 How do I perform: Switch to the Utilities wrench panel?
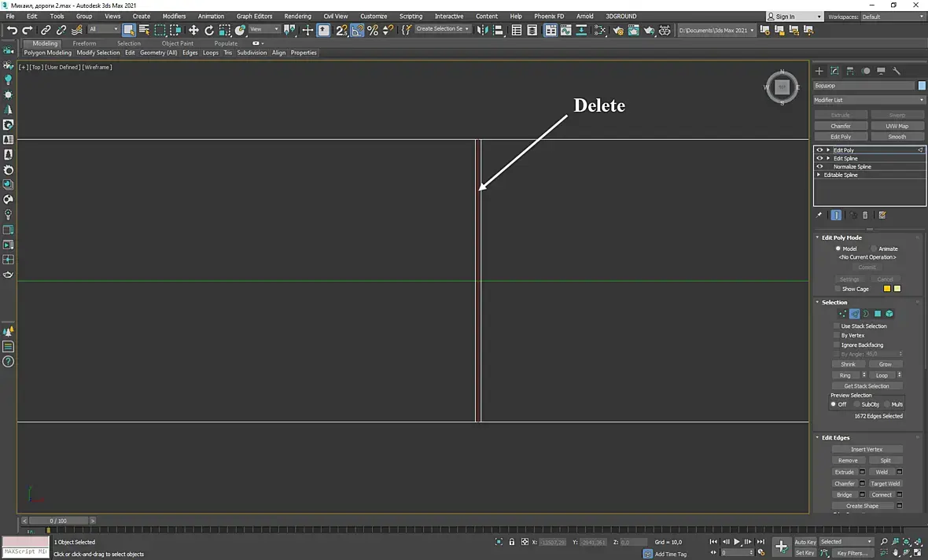click(897, 71)
